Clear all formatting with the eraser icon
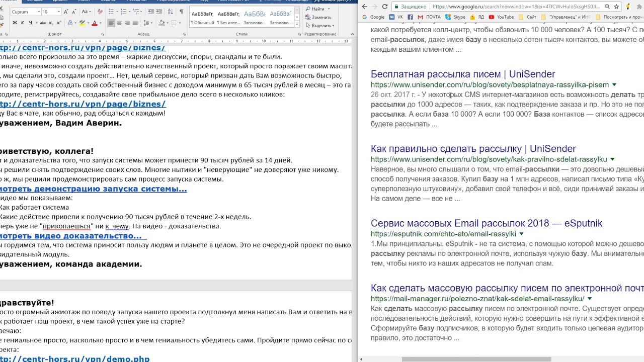This screenshot has width=644, height=362. tap(100, 12)
